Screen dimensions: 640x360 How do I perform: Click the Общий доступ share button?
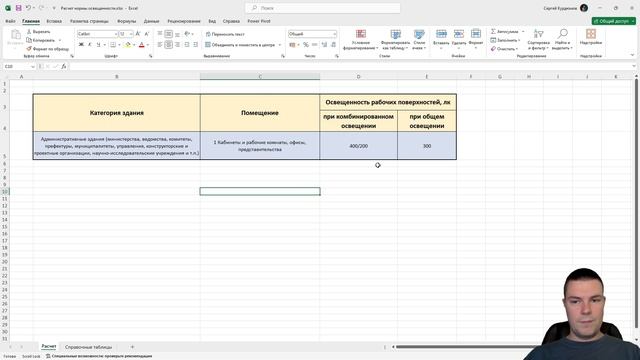(x=613, y=21)
